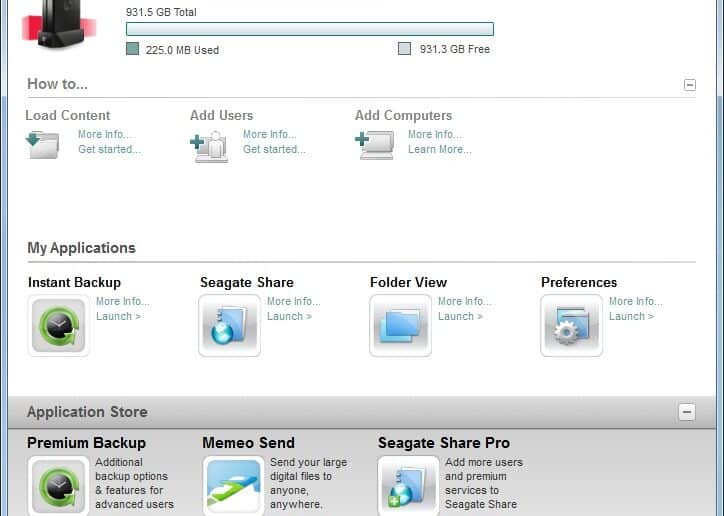Launch Instant Backup
Image resolution: width=724 pixels, height=516 pixels.
[118, 316]
